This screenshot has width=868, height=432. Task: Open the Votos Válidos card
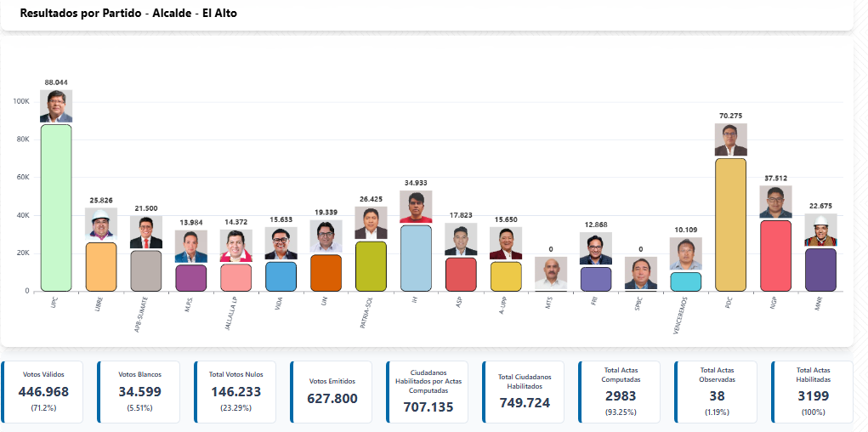point(44,392)
